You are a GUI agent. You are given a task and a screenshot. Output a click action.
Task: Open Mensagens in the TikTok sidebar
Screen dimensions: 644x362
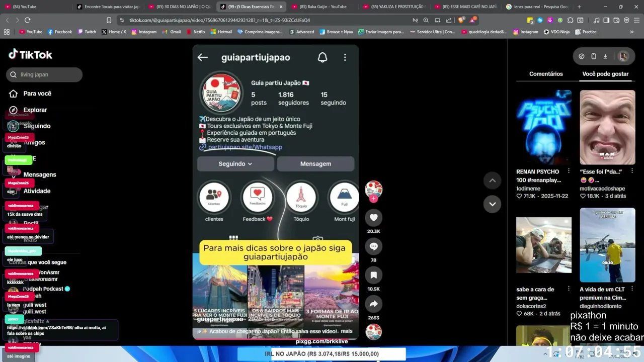(x=40, y=174)
